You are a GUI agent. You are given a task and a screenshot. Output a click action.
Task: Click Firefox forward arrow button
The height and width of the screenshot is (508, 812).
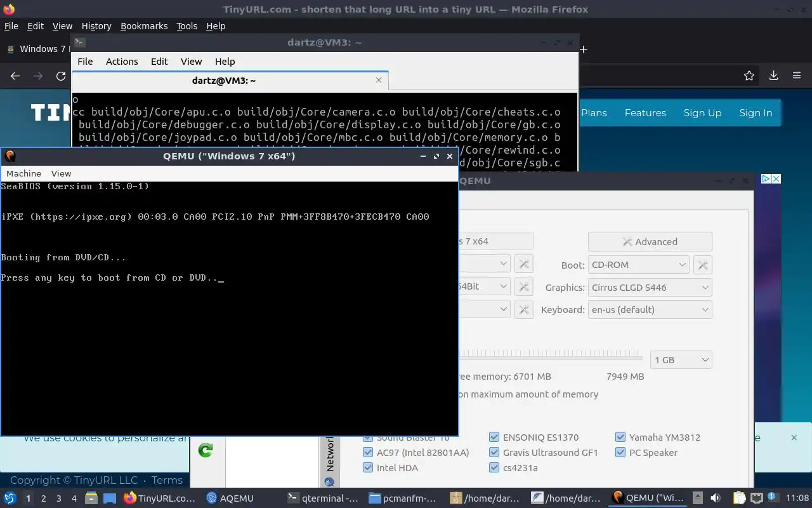click(38, 76)
